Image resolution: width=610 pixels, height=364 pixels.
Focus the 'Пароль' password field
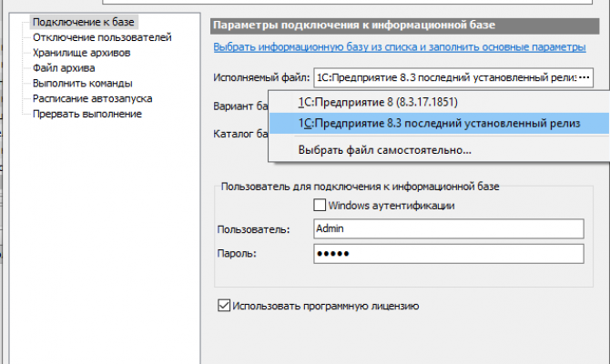click(x=449, y=254)
